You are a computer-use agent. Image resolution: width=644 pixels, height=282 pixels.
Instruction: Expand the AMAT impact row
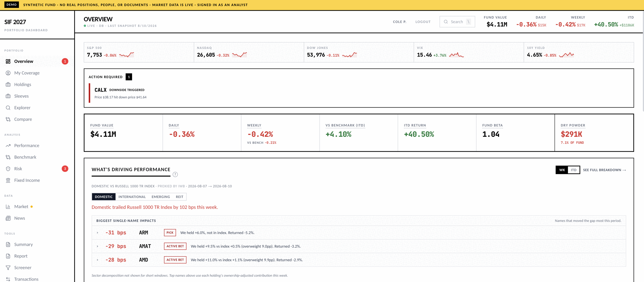coord(98,246)
